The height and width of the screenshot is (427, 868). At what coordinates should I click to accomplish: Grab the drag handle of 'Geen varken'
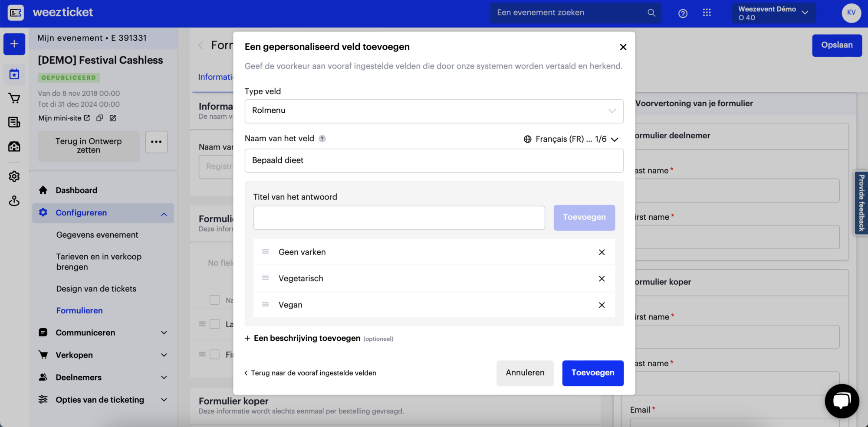point(265,252)
